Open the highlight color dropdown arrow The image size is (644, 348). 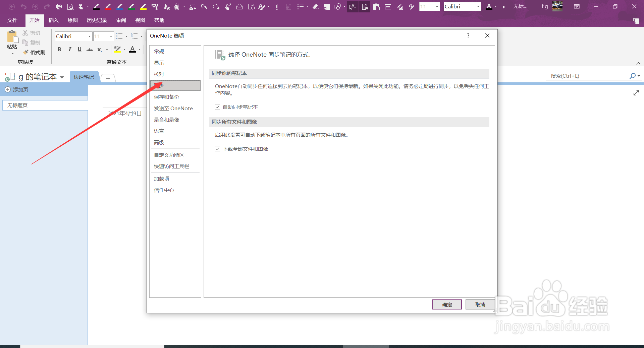[124, 50]
